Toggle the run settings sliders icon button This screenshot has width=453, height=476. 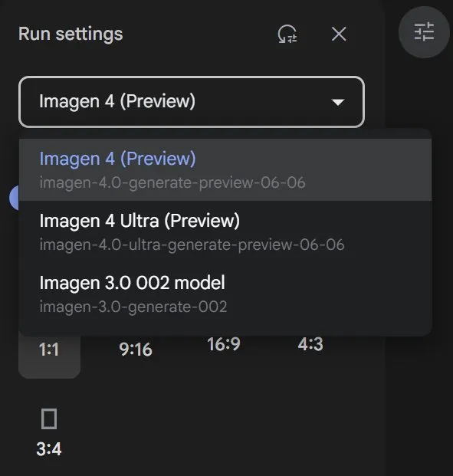(424, 32)
